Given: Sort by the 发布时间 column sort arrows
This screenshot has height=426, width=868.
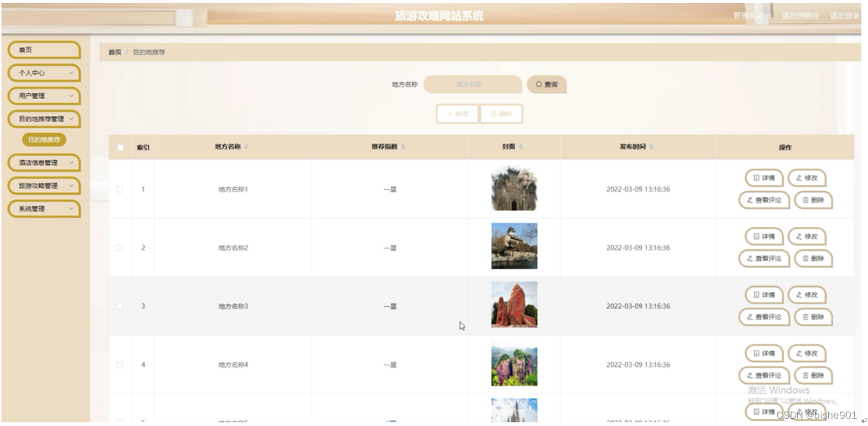Looking at the screenshot, I should point(652,146).
